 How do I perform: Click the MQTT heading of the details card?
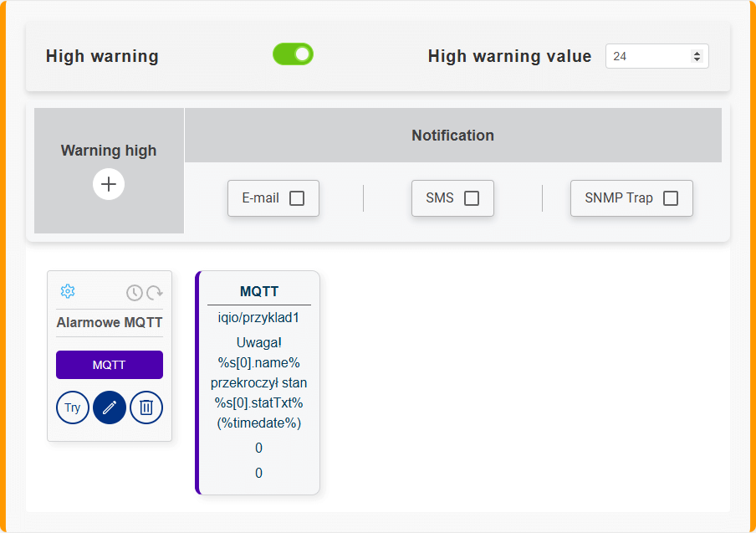(259, 292)
